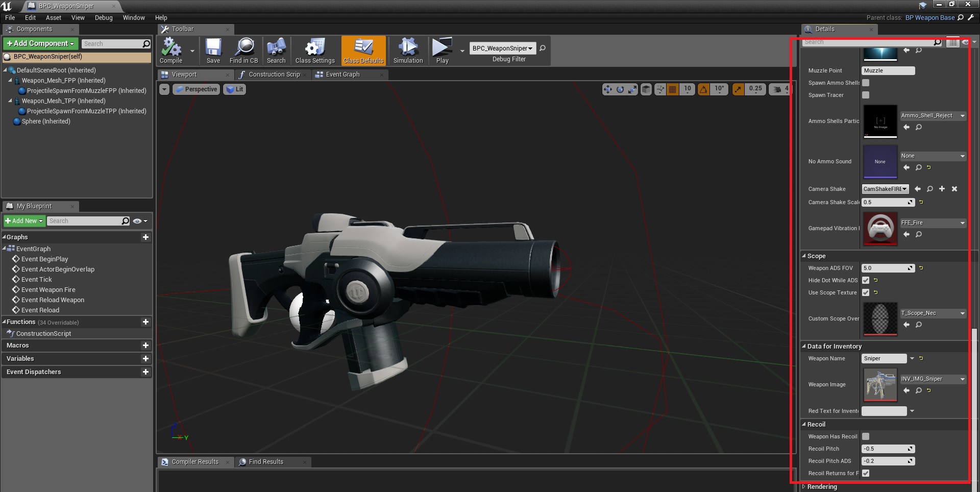
Task: Open Class Settings from toolbar
Action: (x=315, y=50)
